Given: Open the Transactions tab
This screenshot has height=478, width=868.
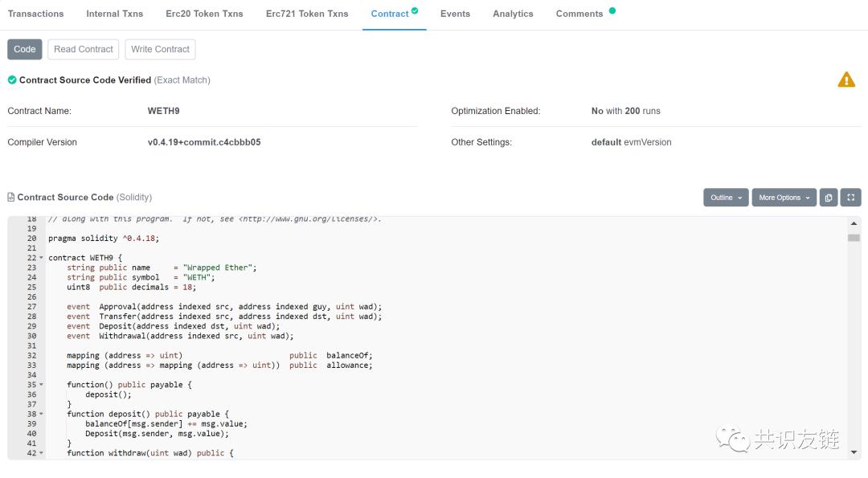Looking at the screenshot, I should (x=35, y=14).
